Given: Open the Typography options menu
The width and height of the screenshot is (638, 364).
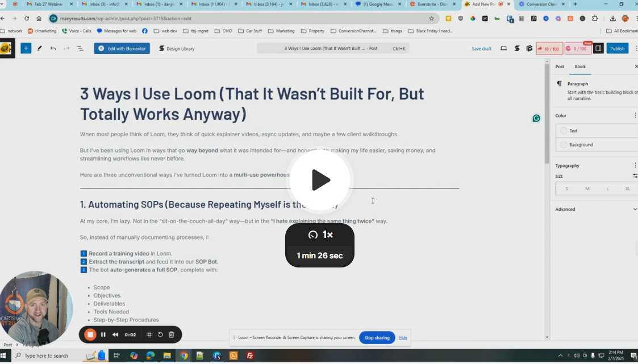Looking at the screenshot, I should 635,165.
